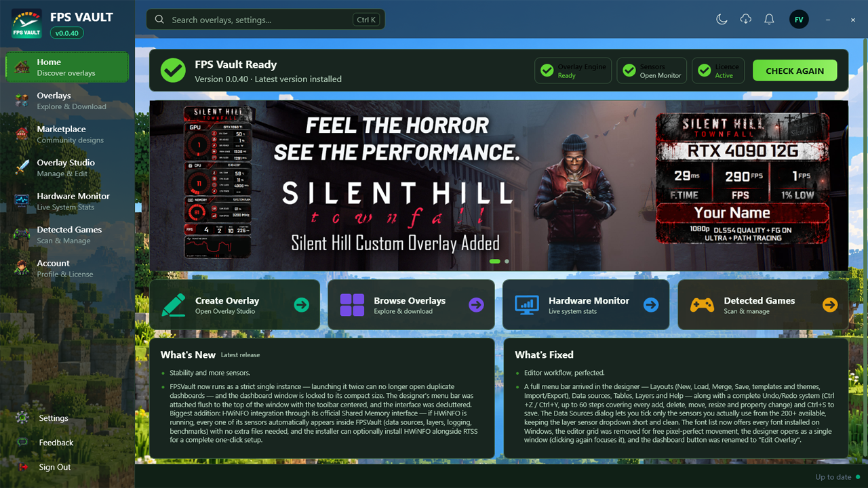
Task: Select the second carousel indicator dot
Action: tap(507, 261)
